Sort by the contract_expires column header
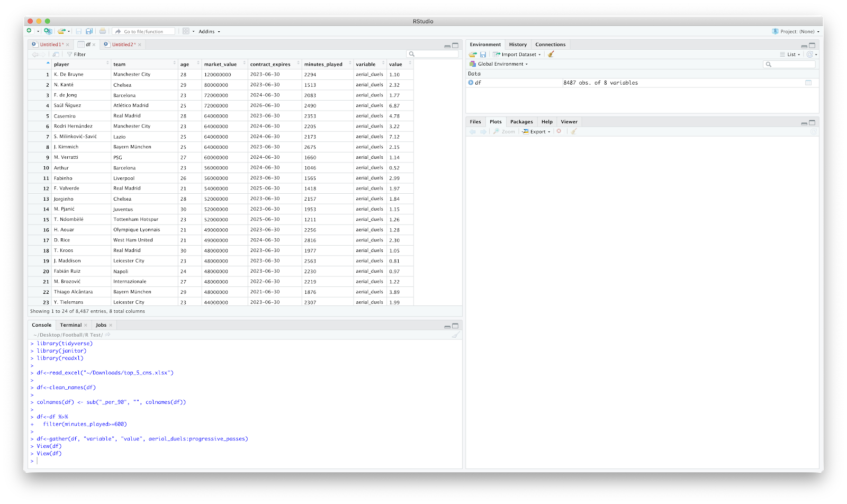847x504 pixels. click(x=274, y=64)
